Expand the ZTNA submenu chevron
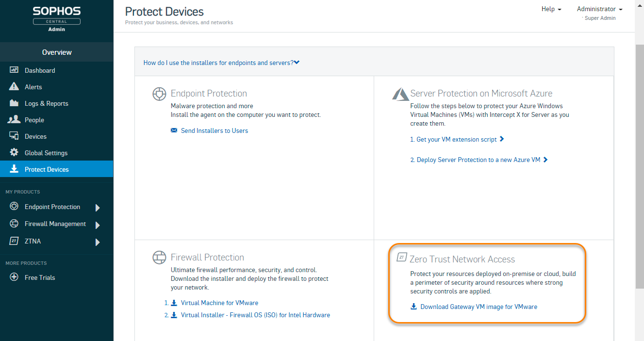The width and height of the screenshot is (644, 341). coord(99,241)
